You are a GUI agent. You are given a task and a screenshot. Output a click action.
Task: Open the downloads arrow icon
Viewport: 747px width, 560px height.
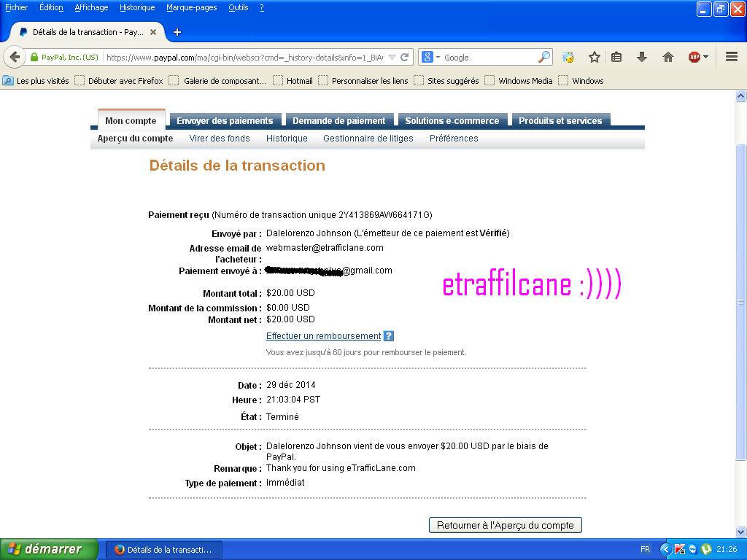(x=642, y=57)
